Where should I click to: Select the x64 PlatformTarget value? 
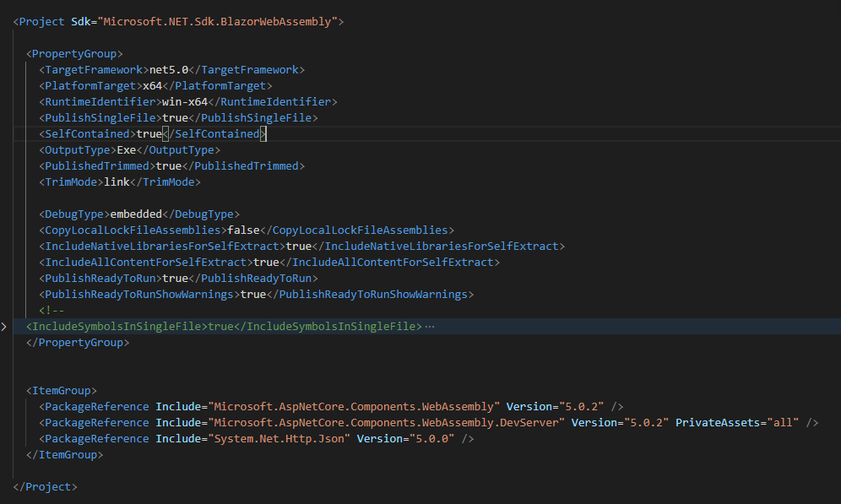pyautogui.click(x=150, y=85)
